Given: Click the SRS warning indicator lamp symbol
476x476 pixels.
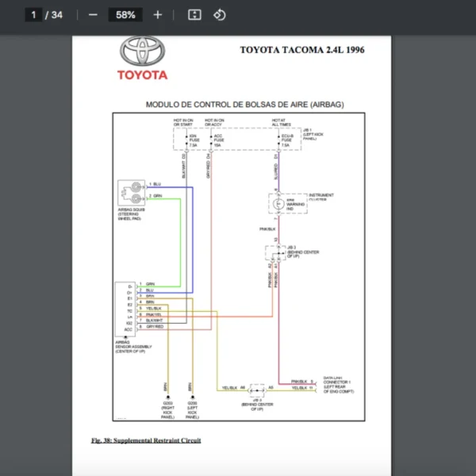Looking at the screenshot, I should (x=278, y=205).
